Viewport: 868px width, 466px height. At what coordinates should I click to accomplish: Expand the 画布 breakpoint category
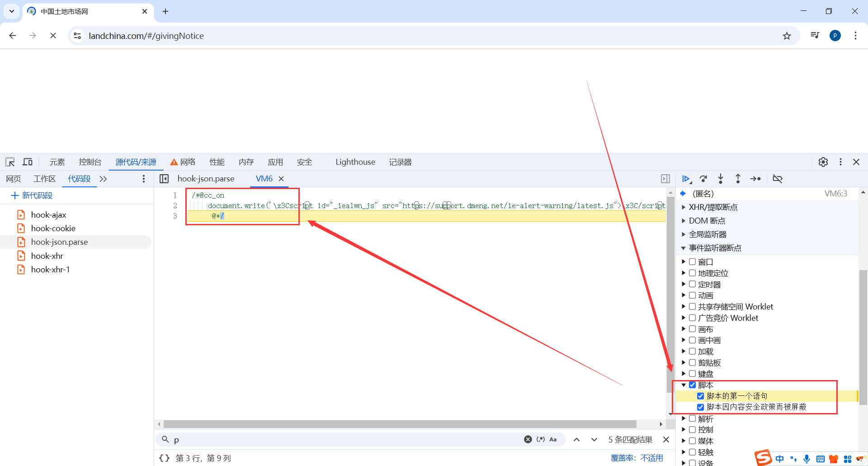684,329
